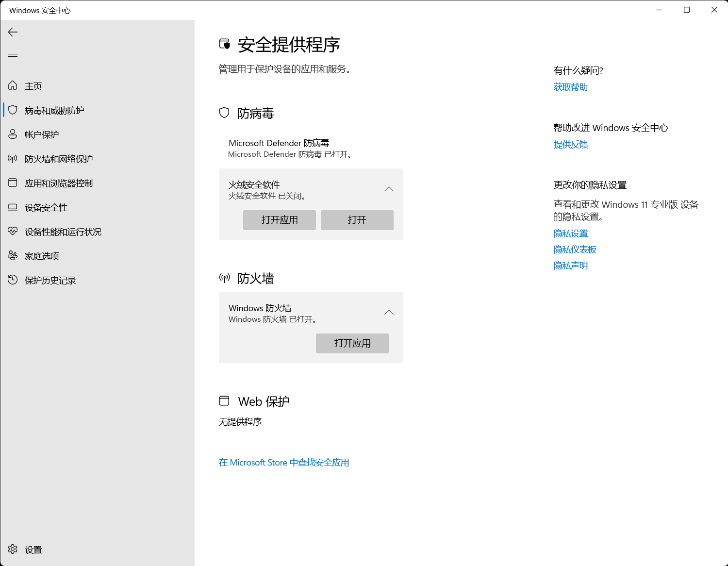Click the family icon for 家庭选项
The width and height of the screenshot is (728, 566).
point(13,256)
